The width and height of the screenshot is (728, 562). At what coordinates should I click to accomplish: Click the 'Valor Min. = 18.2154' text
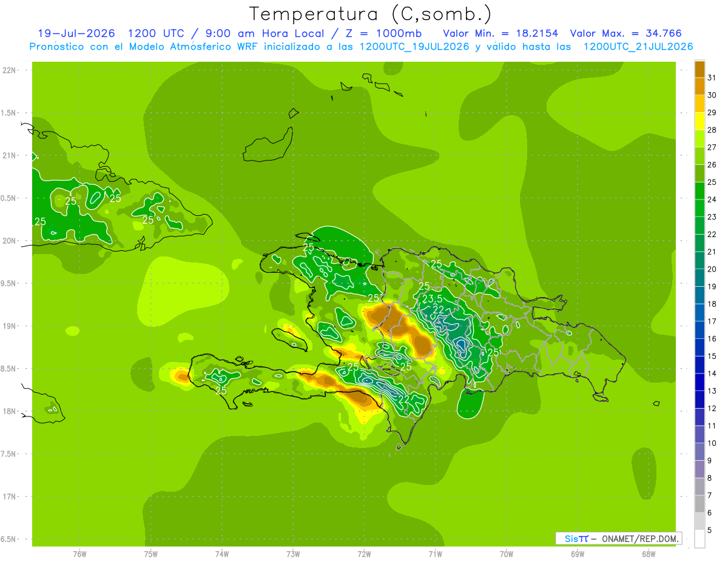tap(501, 33)
